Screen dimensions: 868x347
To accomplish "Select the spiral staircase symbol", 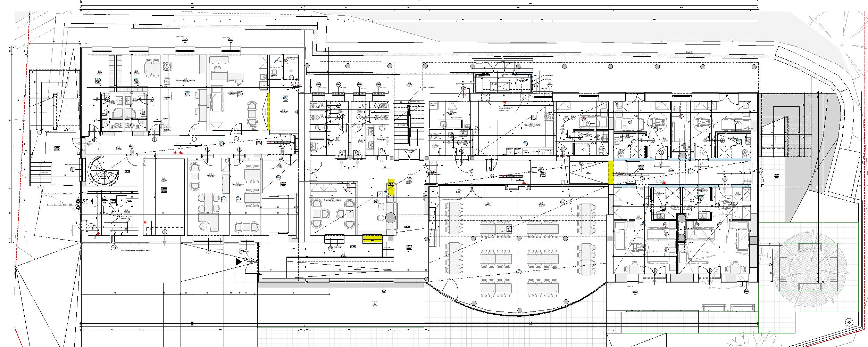I will click(x=104, y=171).
